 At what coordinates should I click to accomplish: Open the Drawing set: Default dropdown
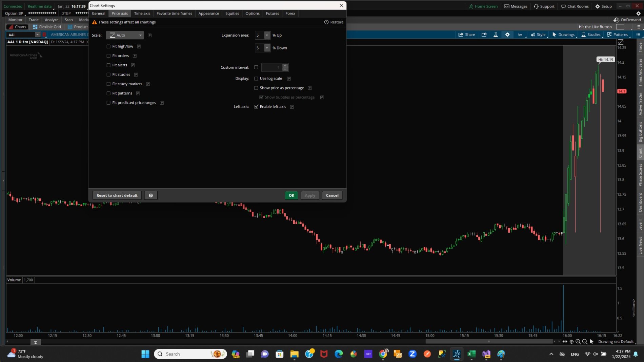click(617, 342)
